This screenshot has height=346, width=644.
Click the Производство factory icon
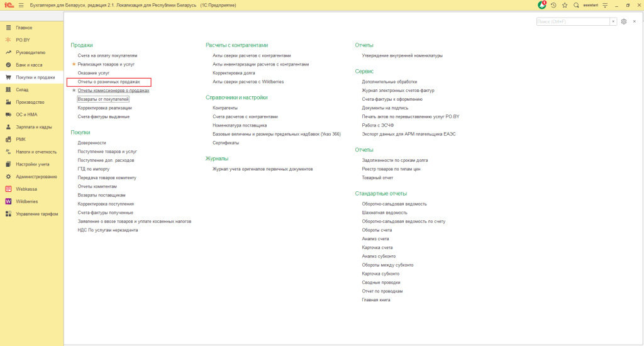pos(8,102)
